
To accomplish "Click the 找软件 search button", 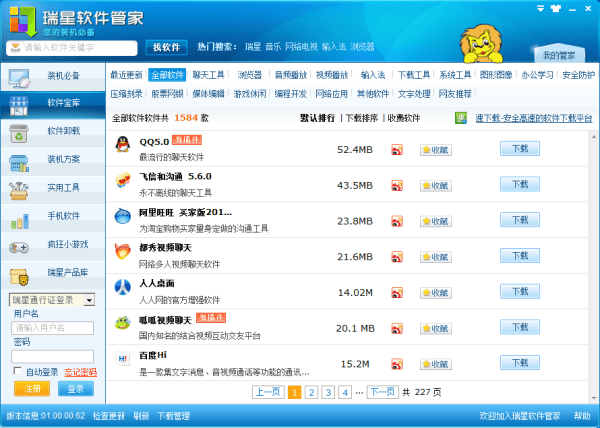I will pyautogui.click(x=166, y=47).
